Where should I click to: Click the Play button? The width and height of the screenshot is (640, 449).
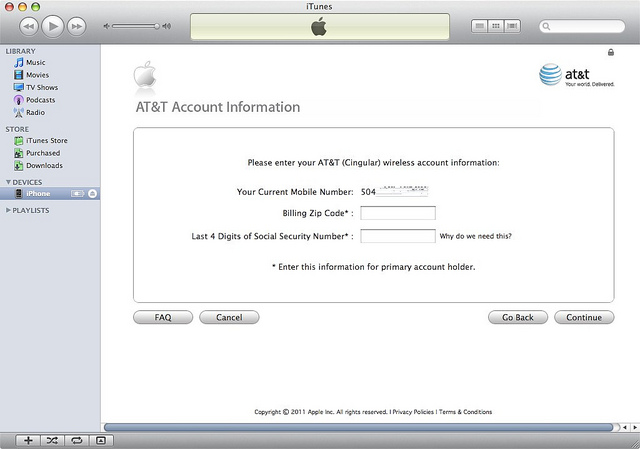coord(53,27)
